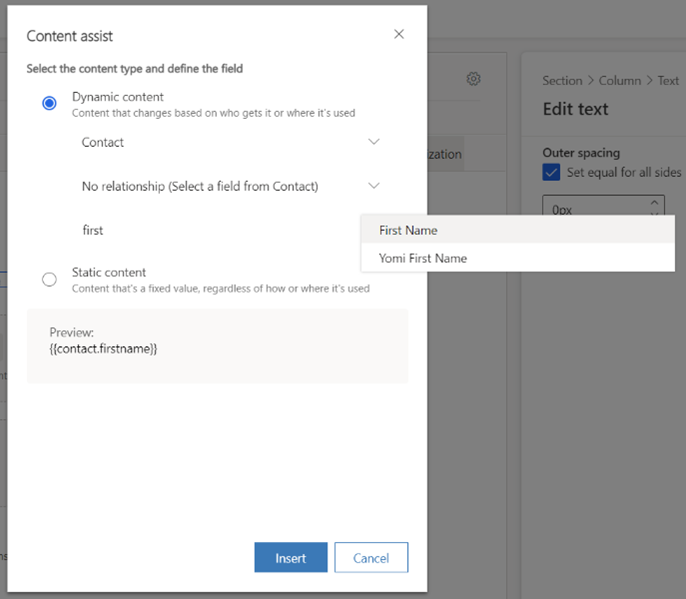The image size is (686, 599).
Task: Toggle Set equal for all sides checkbox
Action: pos(551,172)
